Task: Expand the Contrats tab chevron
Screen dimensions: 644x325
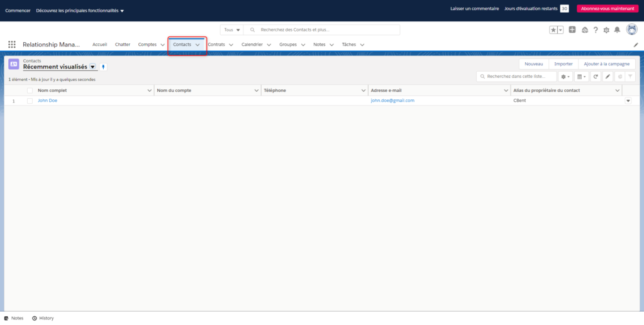Action: pos(231,45)
